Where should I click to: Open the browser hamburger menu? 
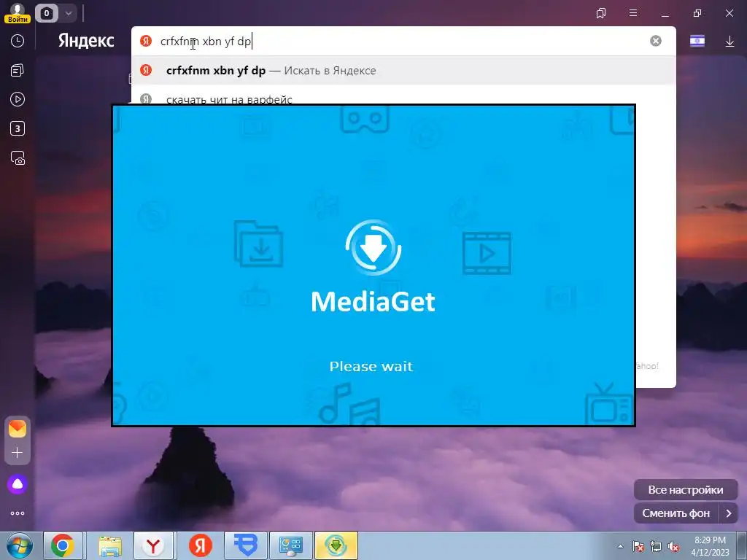[633, 13]
